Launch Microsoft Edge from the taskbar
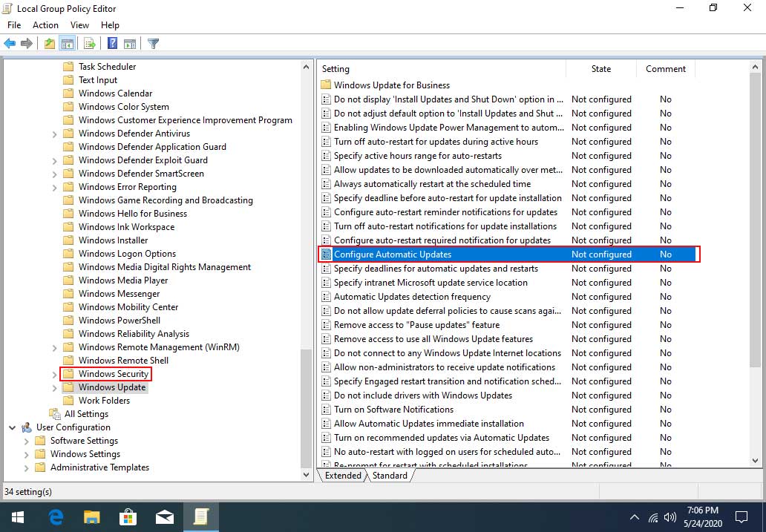 (x=56, y=517)
